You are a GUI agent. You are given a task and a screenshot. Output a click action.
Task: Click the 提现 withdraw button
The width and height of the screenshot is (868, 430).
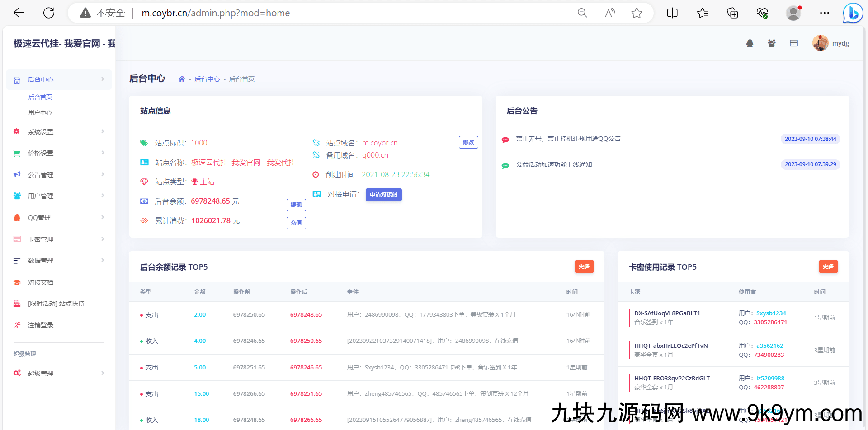296,205
